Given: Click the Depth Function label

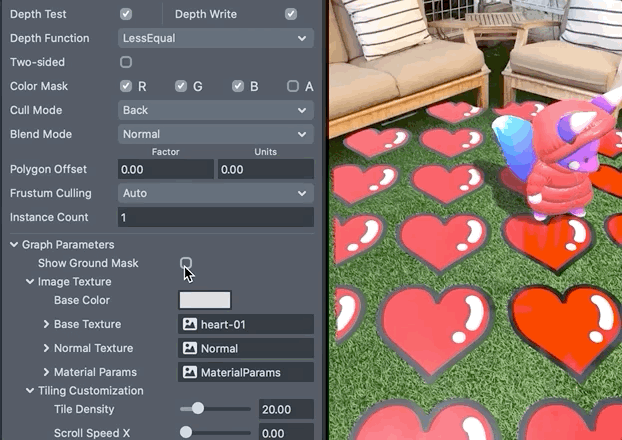Looking at the screenshot, I should (50, 38).
